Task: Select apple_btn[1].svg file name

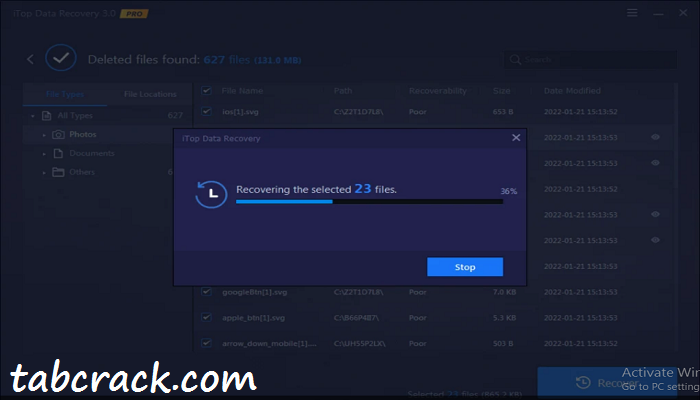Action: [253, 318]
